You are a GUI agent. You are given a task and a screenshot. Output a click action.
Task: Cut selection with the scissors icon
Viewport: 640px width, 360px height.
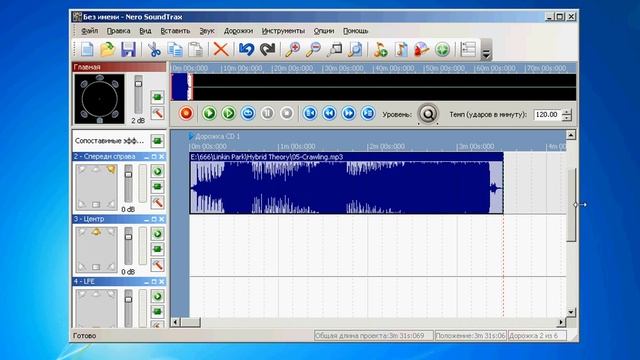tap(154, 49)
